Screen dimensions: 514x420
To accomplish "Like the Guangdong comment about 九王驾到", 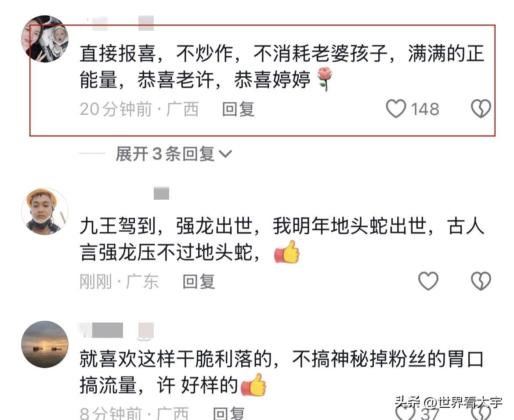I will point(428,281).
